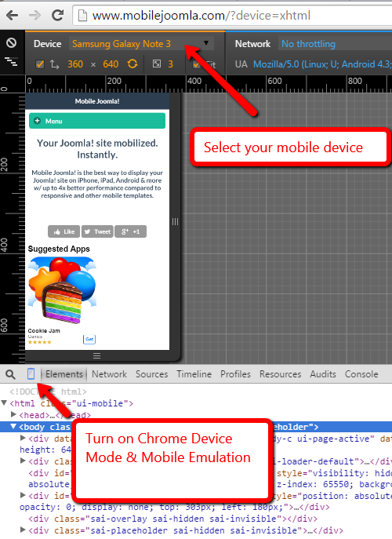
Task: Click the Suggested Apps heading
Action: click(59, 249)
